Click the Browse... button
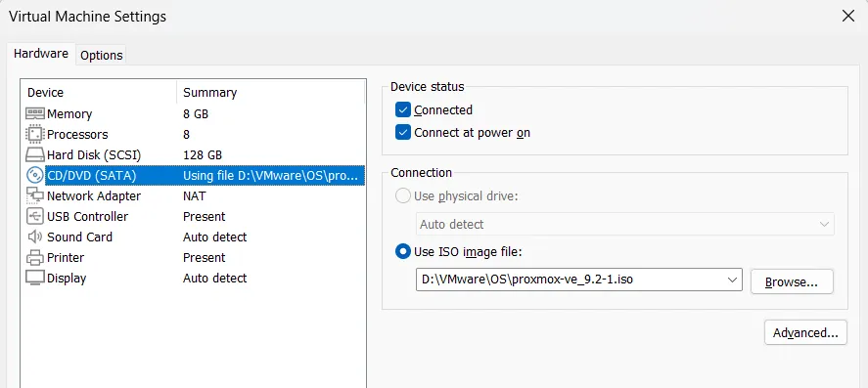 (792, 281)
